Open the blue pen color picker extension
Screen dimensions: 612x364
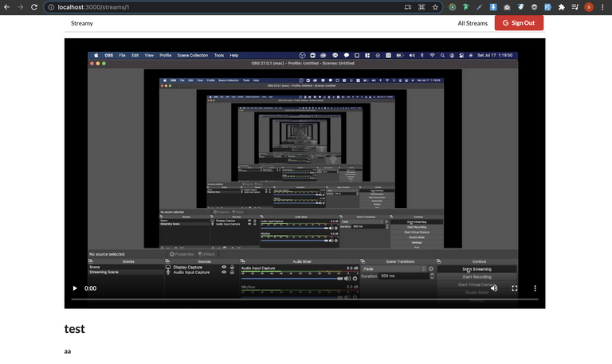[x=479, y=7]
